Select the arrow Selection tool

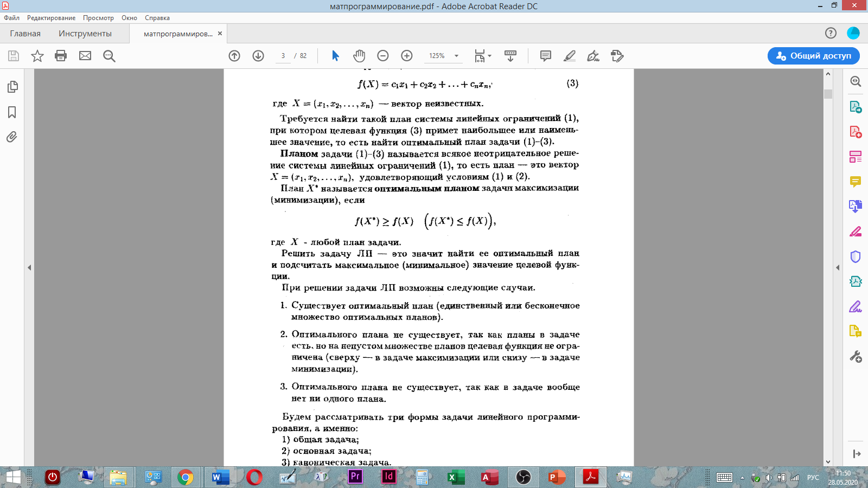(x=335, y=56)
